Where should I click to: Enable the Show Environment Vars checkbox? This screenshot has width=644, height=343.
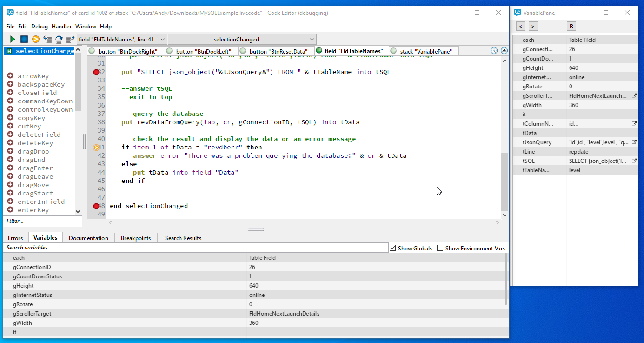point(440,248)
